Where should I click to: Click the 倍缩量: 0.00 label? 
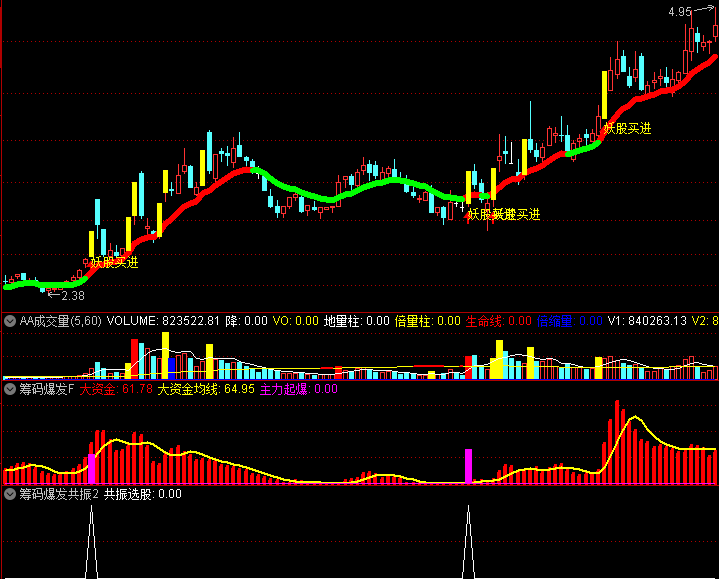coord(570,321)
